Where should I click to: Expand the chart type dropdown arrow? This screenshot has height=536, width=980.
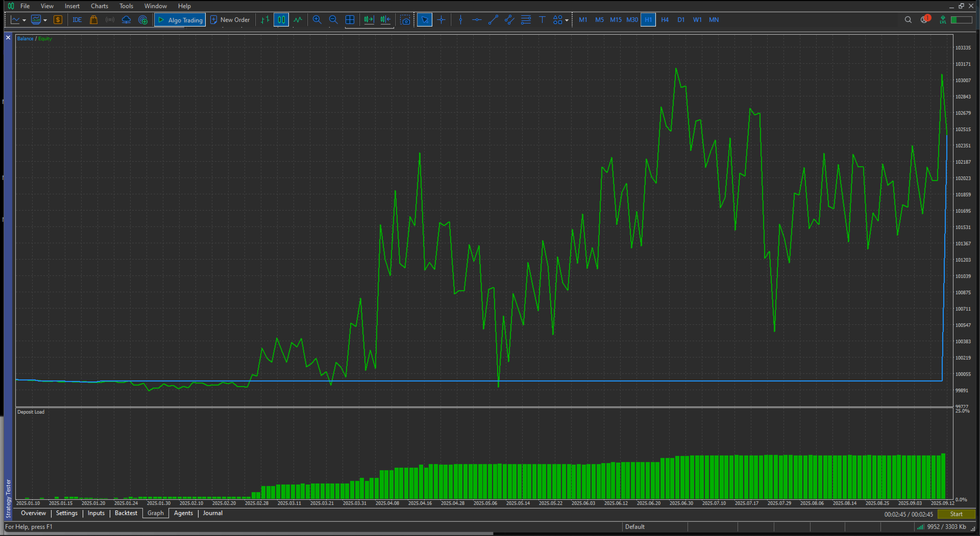24,20
